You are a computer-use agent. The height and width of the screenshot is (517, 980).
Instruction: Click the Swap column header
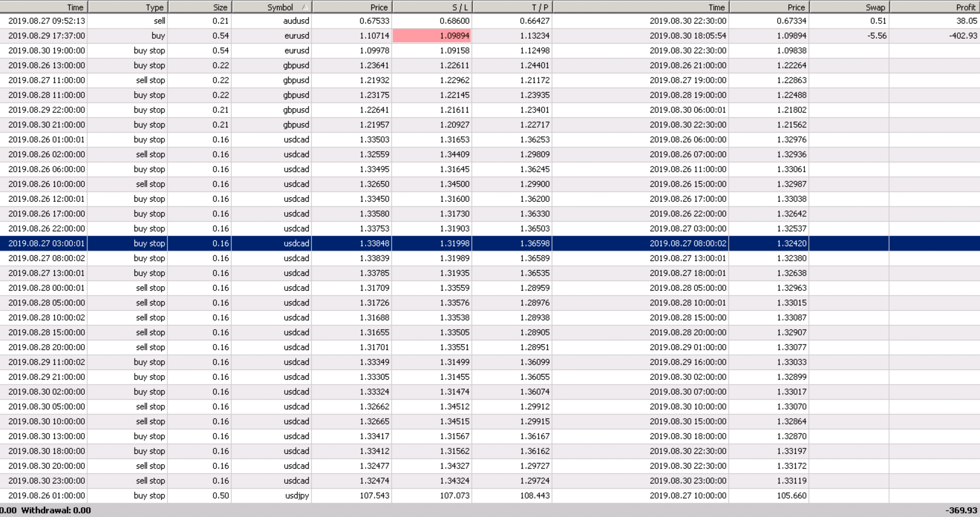point(849,7)
